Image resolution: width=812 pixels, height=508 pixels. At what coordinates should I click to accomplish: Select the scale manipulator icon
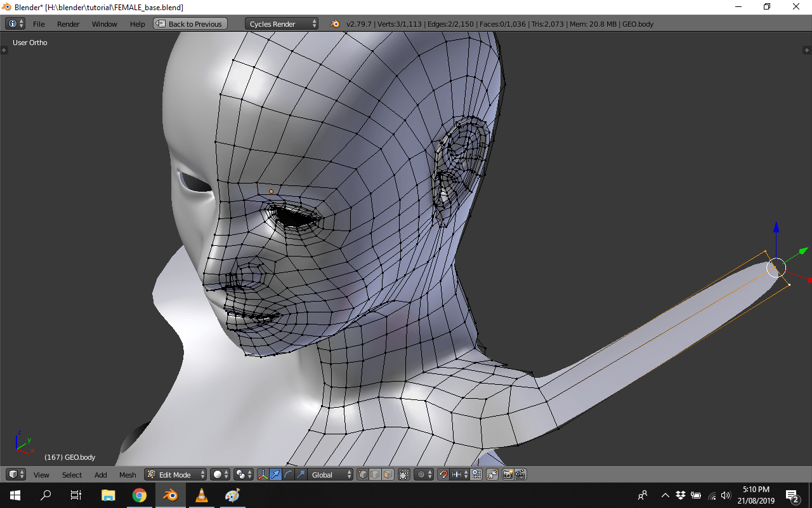pyautogui.click(x=301, y=474)
